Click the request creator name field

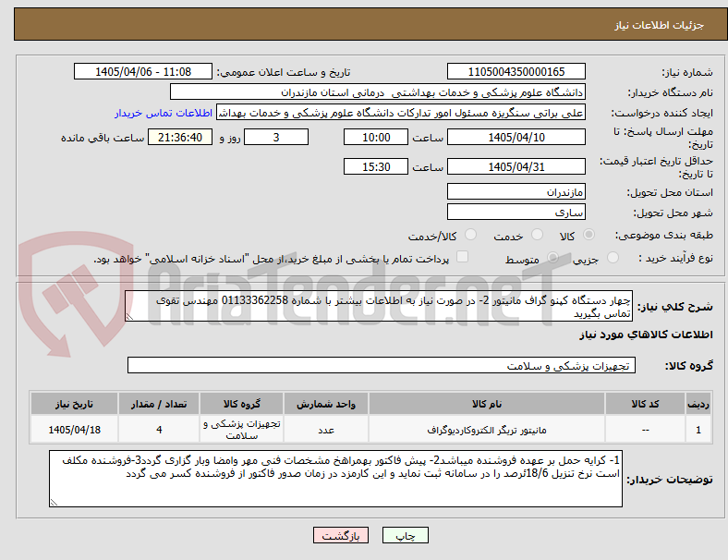click(x=401, y=113)
